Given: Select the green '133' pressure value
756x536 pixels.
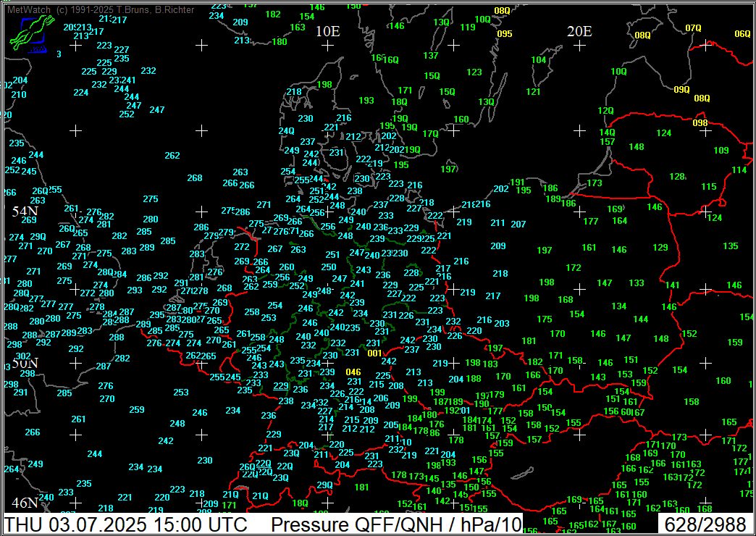Looking at the screenshot, I should (637, 282).
